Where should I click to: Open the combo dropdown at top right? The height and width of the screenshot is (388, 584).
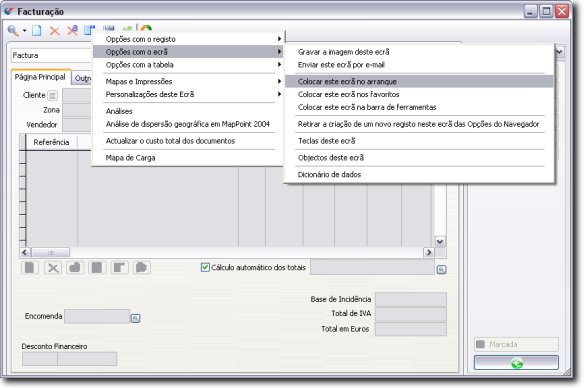coord(559,52)
